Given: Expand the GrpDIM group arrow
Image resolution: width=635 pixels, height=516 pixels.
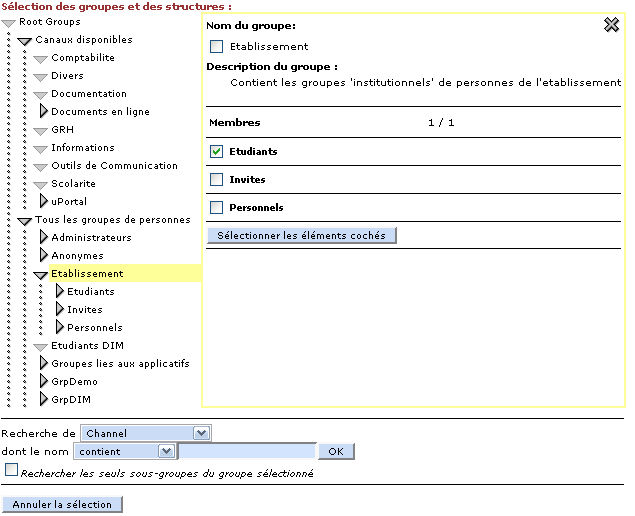Looking at the screenshot, I should [x=43, y=400].
